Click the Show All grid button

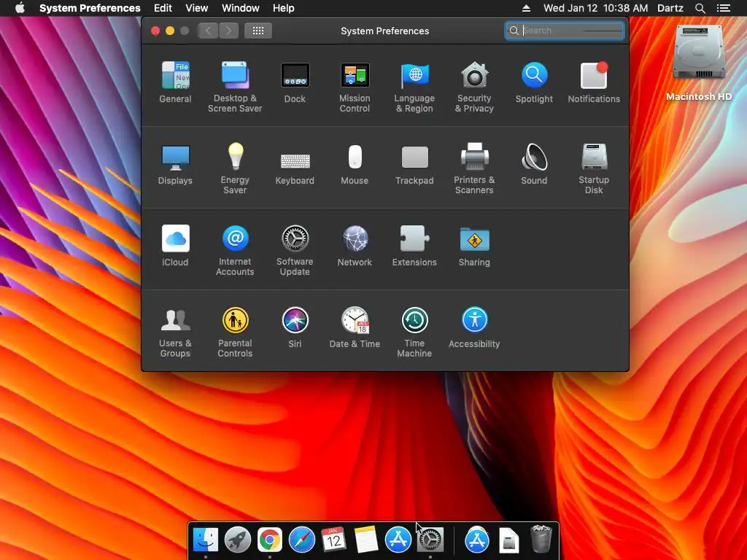258,31
